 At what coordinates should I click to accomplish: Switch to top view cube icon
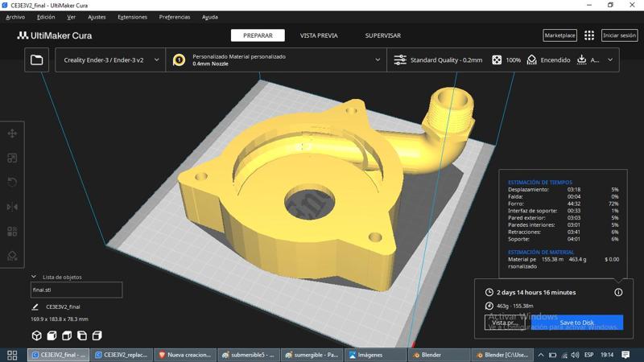67,335
